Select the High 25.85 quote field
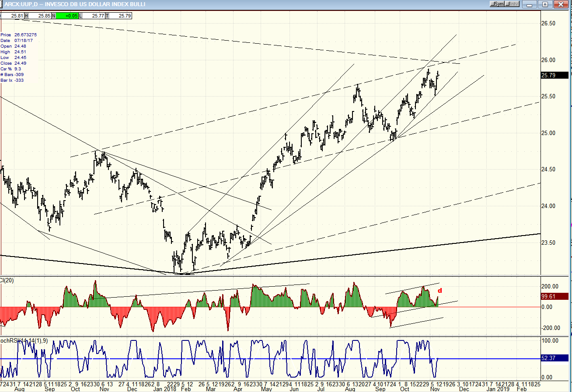Viewport: 572px width, 392px height. pyautogui.click(x=38, y=16)
